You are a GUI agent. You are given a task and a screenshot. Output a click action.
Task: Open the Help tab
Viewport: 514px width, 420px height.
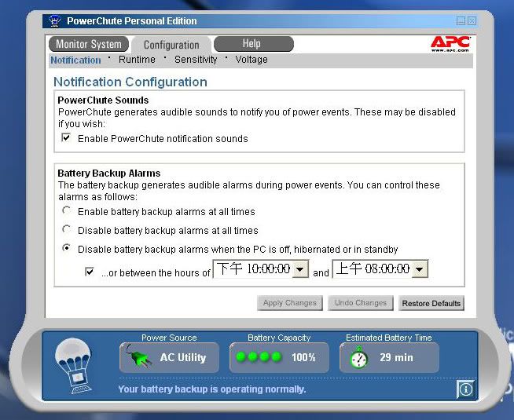coord(254,44)
